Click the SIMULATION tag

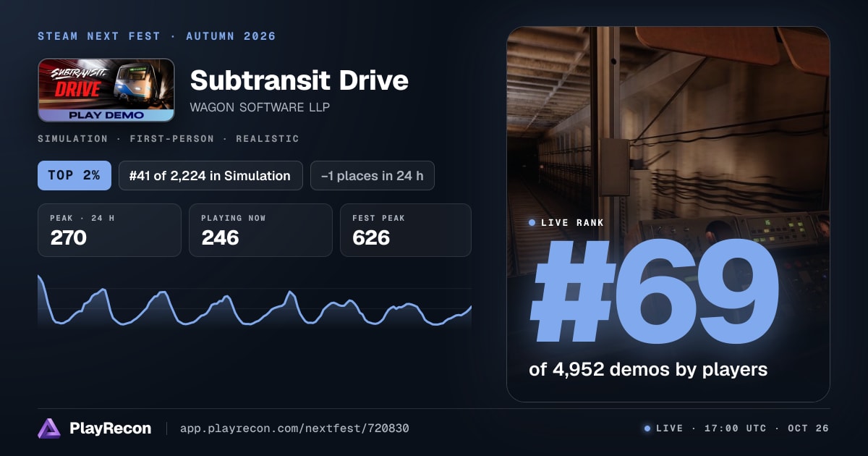[72, 138]
